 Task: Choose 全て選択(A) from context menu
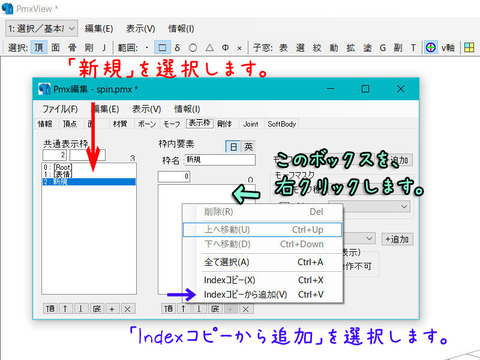click(263, 262)
